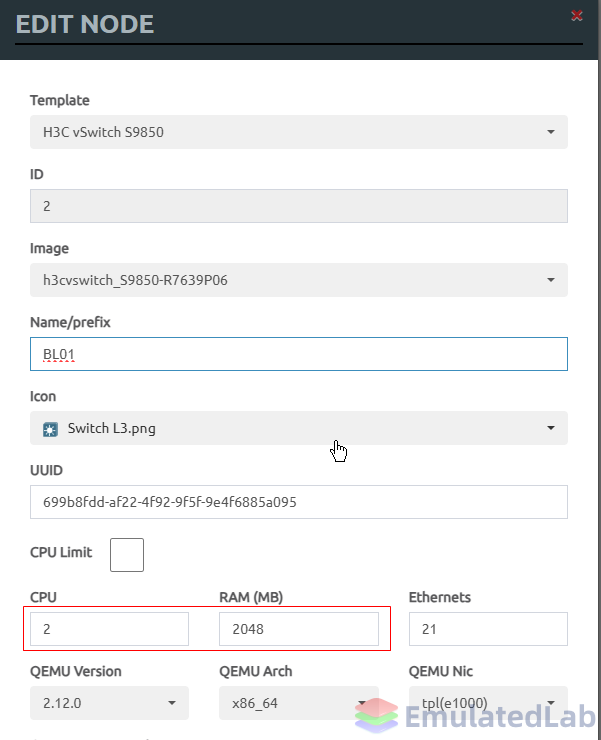Click the ID field containing 2
The image size is (601, 740).
299,206
